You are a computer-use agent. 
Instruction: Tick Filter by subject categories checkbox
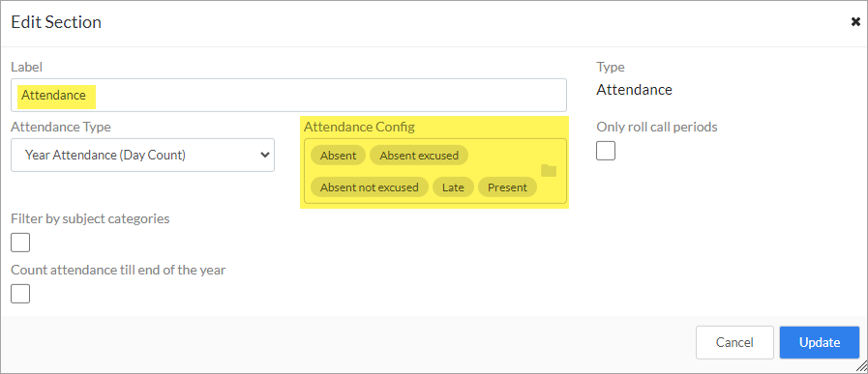coord(20,243)
